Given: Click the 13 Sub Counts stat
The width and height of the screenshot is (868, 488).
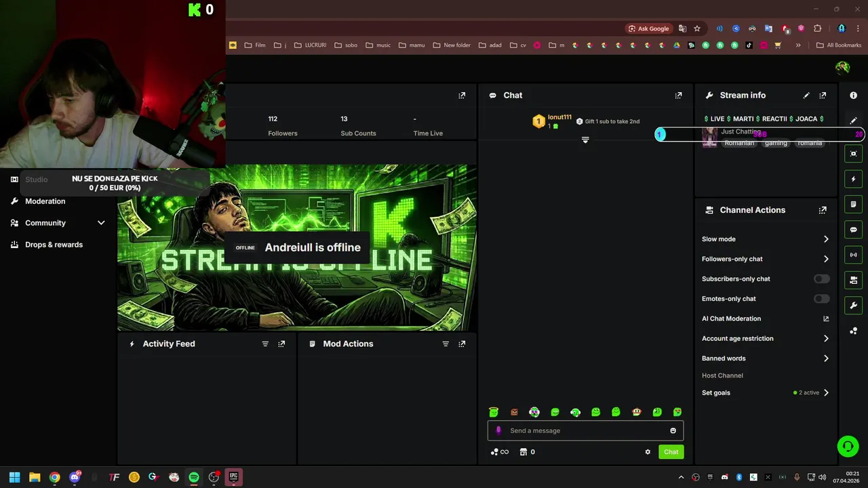Looking at the screenshot, I should pyautogui.click(x=358, y=126).
